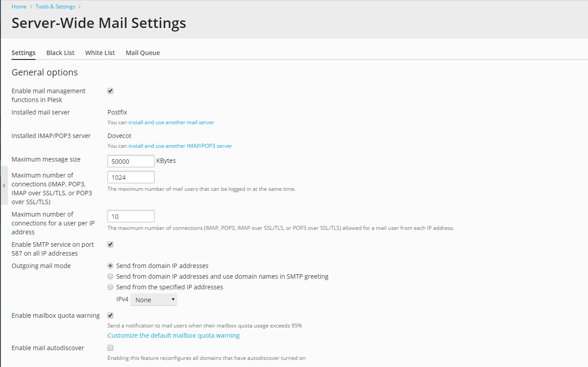Click the Home breadcrumb link
This screenshot has height=367, width=588.
pos(19,7)
